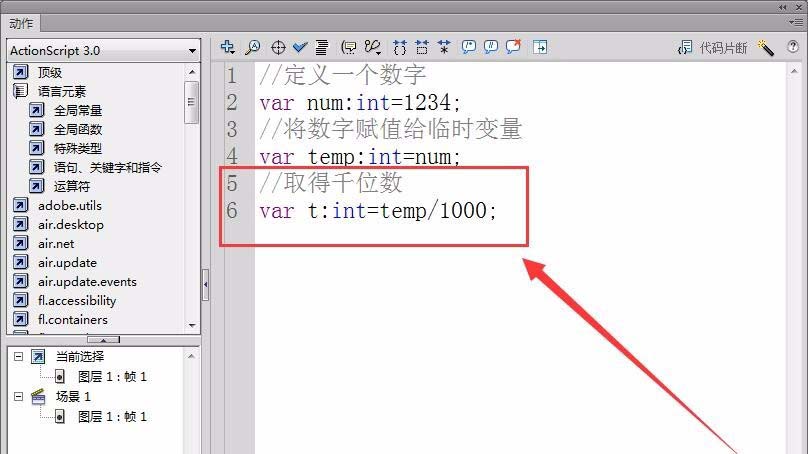Viewport: 808px width, 454px height.
Task: Click the Remove comment icon
Action: (513, 47)
